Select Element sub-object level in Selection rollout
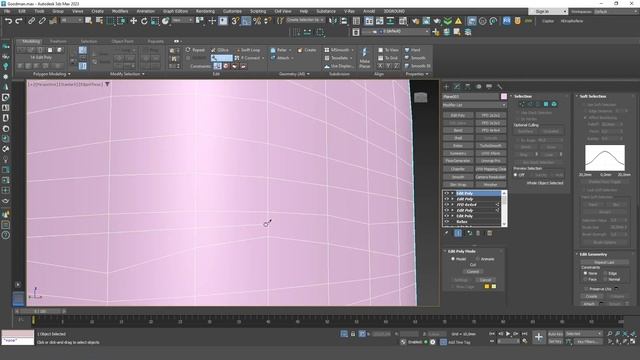640x360 pixels. pyautogui.click(x=554, y=104)
